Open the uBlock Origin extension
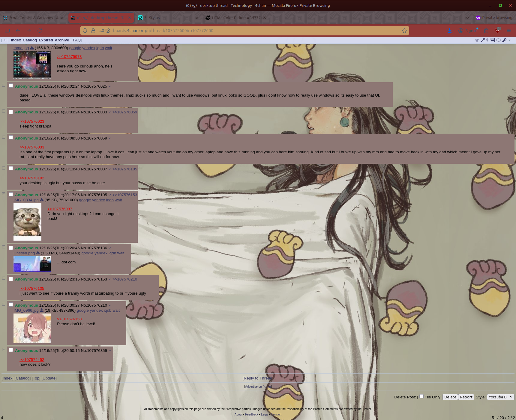This screenshot has width=516, height=420. coord(498,30)
